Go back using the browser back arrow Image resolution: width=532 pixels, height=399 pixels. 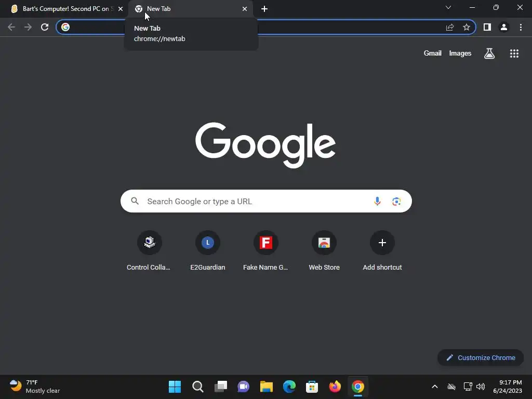click(x=11, y=27)
